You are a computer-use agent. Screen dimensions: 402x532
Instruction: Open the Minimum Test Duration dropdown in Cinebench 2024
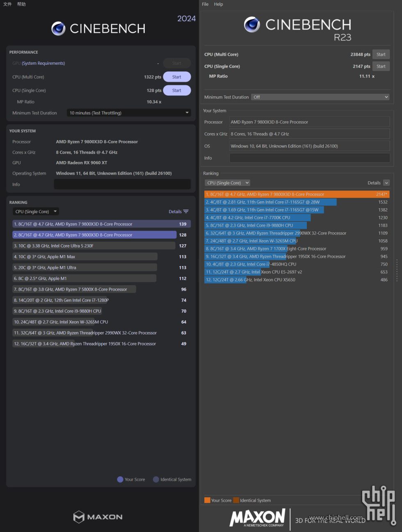[129, 113]
